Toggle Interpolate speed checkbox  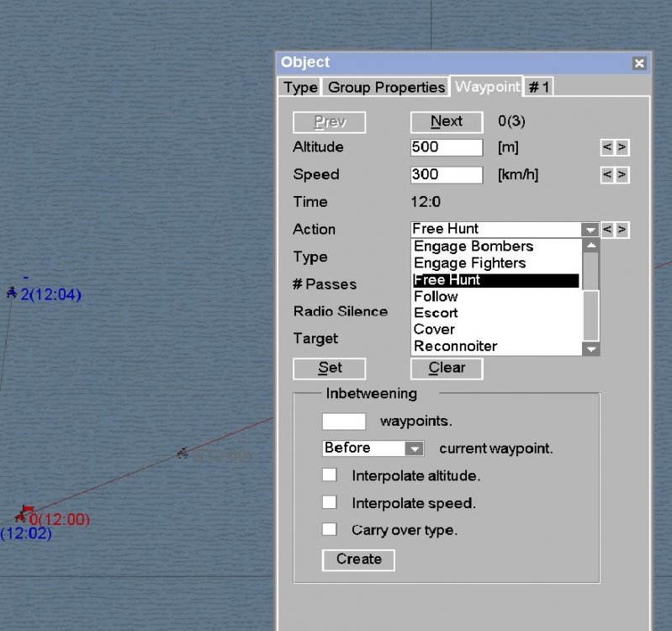[330, 503]
